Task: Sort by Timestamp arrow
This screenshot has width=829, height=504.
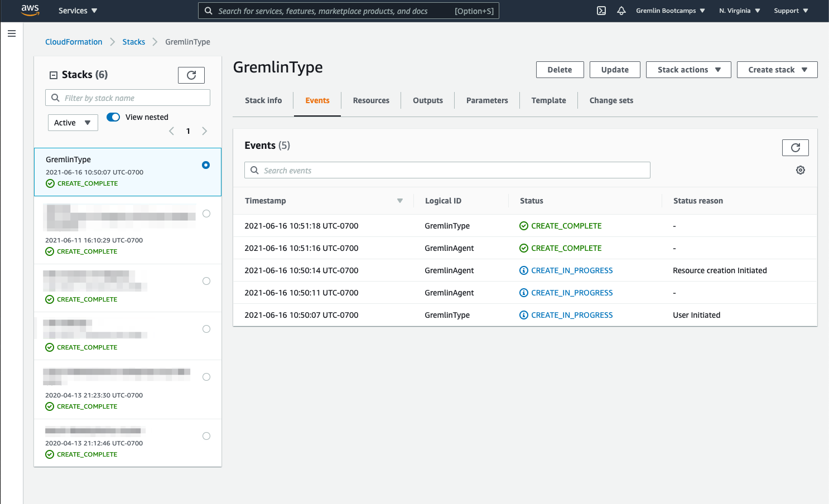Action: pos(400,201)
